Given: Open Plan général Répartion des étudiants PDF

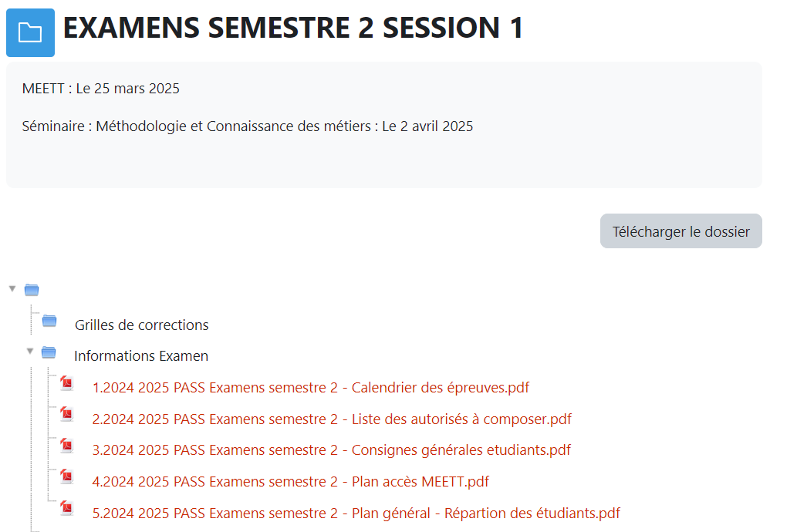Looking at the screenshot, I should point(356,513).
